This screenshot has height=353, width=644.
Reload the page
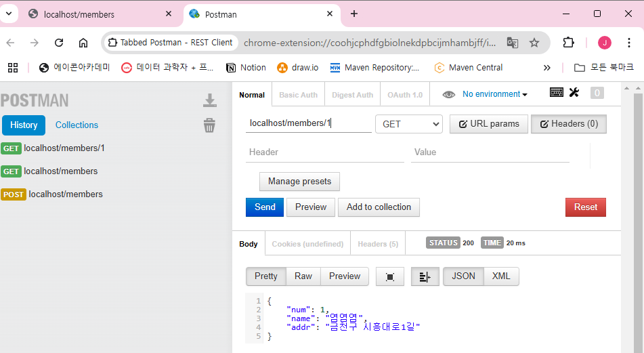[59, 43]
